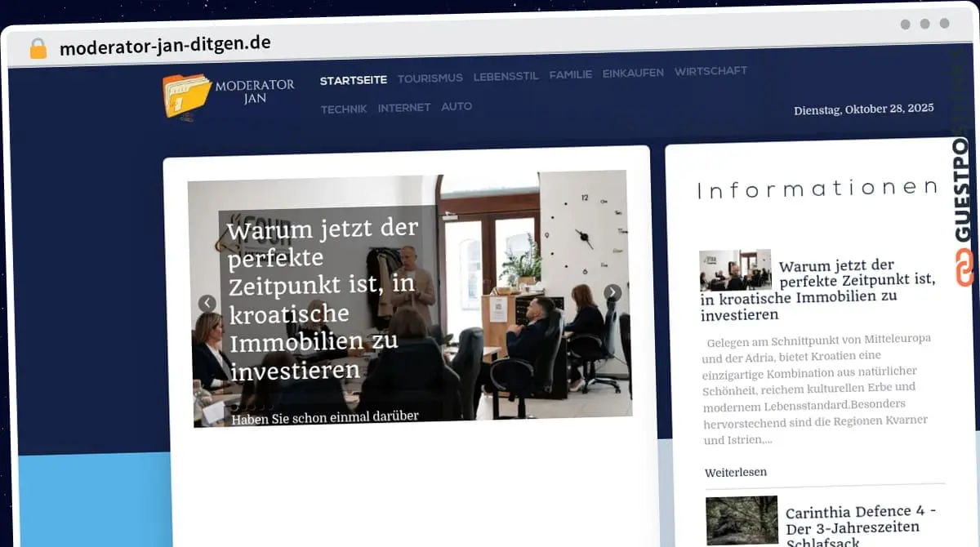Click the slider headline about kroatische Immobilien
980x547 pixels.
coord(323,300)
